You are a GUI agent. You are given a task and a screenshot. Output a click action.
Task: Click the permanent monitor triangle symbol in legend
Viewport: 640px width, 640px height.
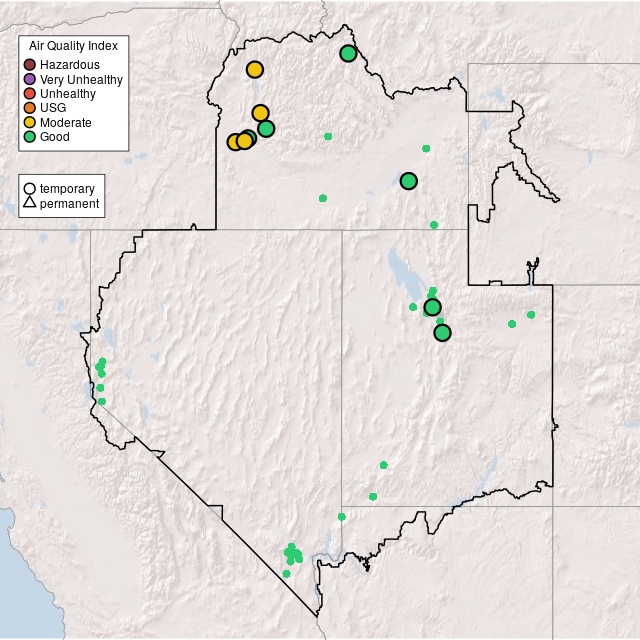pos(30,203)
